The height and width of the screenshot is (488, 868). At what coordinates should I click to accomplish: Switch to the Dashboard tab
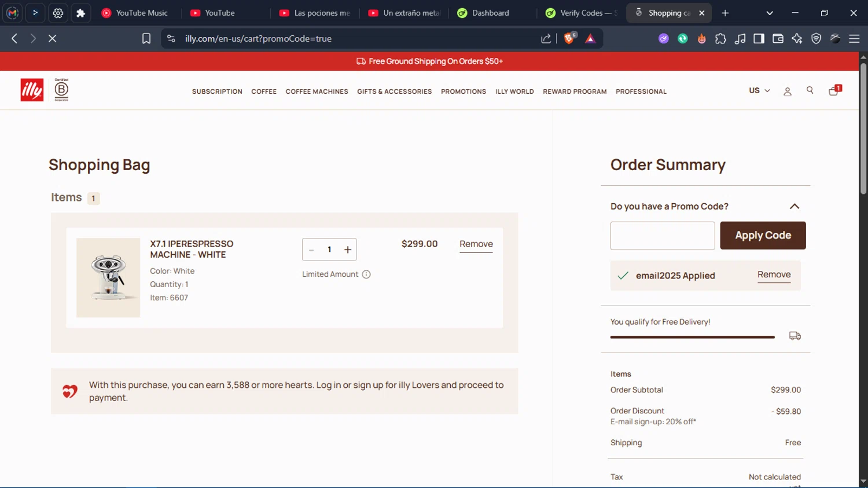point(492,13)
